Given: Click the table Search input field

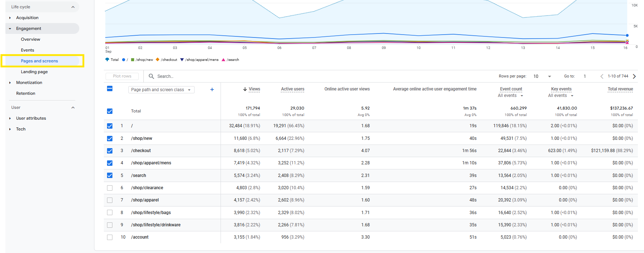Looking at the screenshot, I should [216, 76].
